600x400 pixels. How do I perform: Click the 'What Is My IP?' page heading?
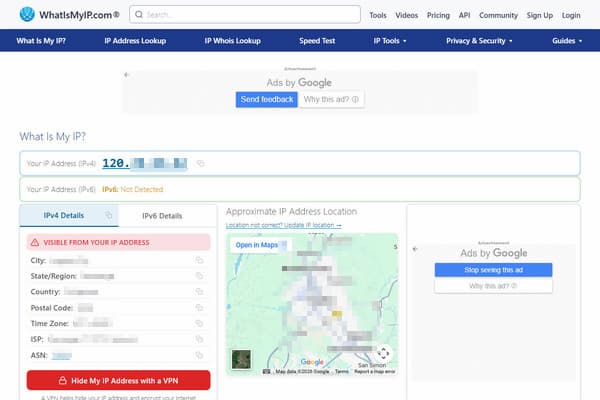click(x=53, y=137)
